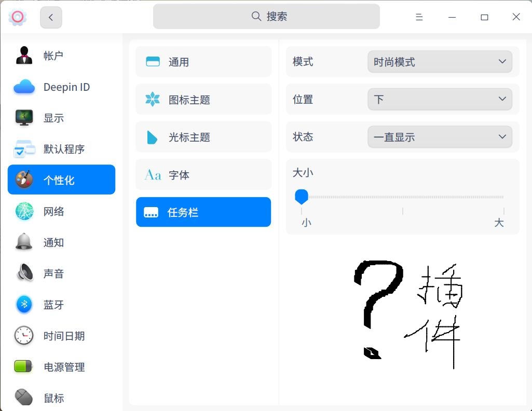Click the middle of the 大小 slider track

click(x=402, y=197)
